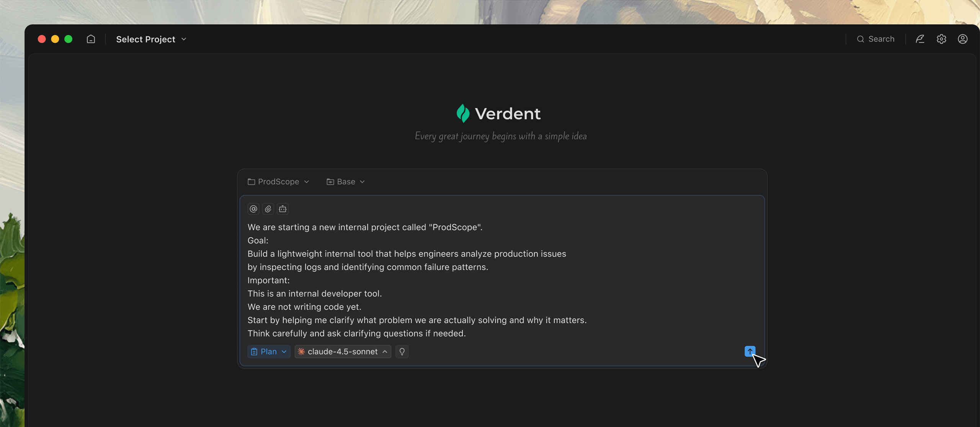Viewport: 980px width, 427px height.
Task: Click the "Every great journey" tagline text
Action: coord(501,136)
